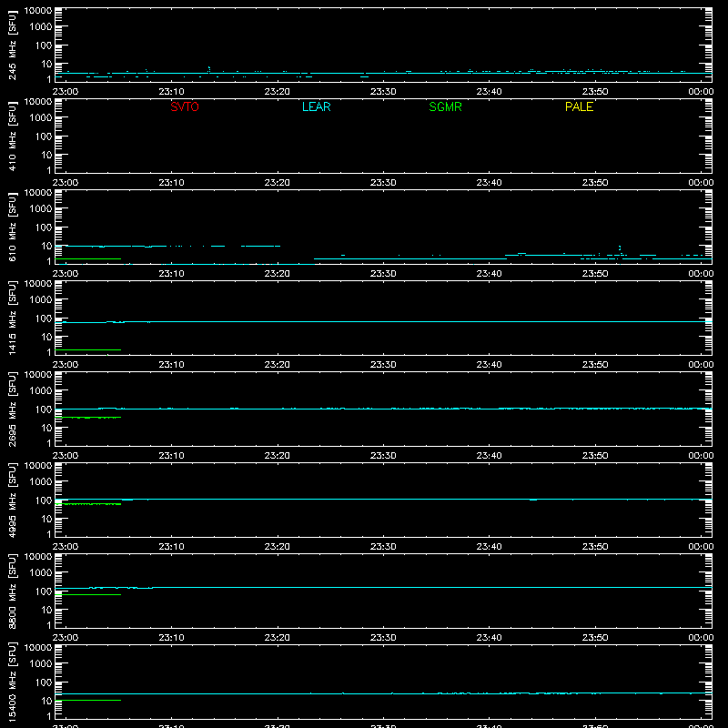Click 23:30 label under the 410 MHz plot

tap(383, 183)
